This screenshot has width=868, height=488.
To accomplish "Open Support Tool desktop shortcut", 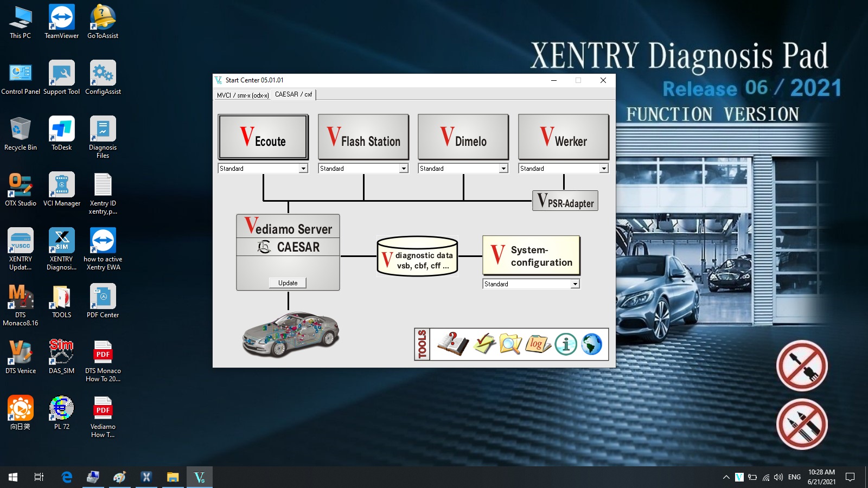I will point(62,78).
